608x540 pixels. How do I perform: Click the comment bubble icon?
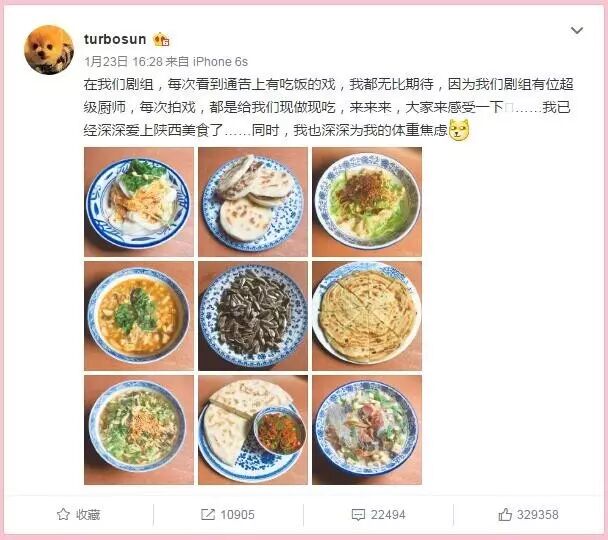pos(358,515)
